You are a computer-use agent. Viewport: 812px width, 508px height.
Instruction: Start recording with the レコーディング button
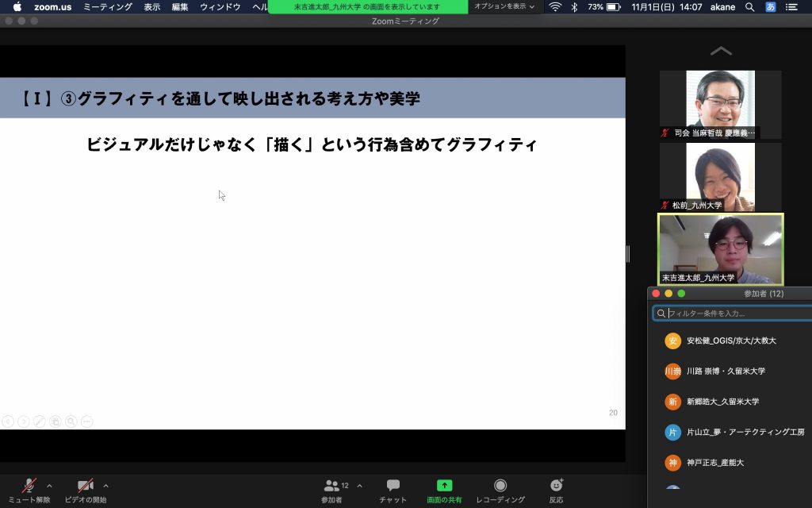tap(500, 486)
